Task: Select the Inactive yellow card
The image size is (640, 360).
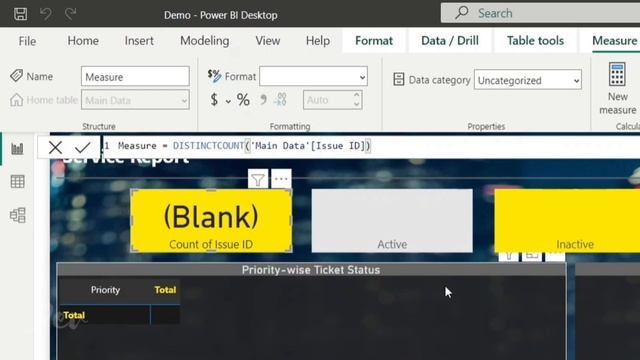Action: pos(567,221)
